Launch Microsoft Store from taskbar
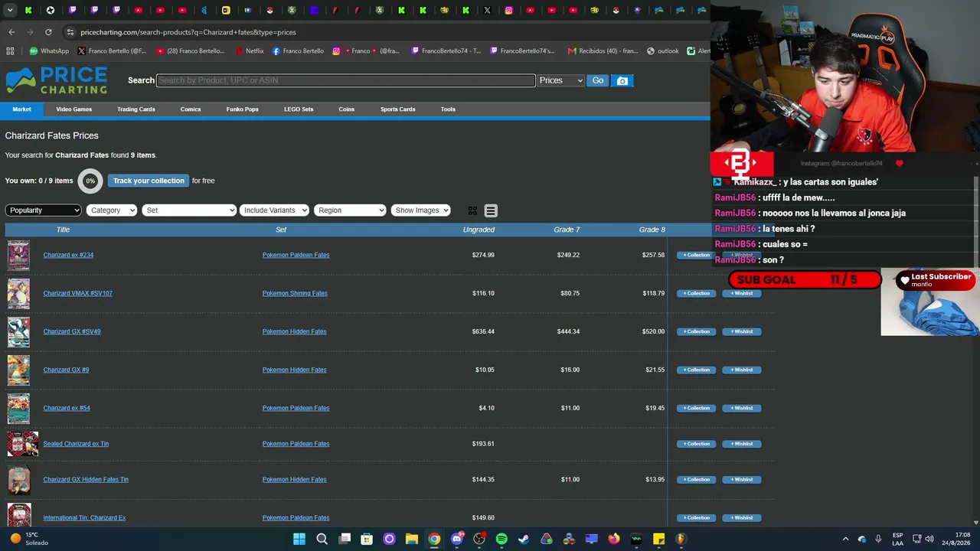This screenshot has height=551, width=980. [x=367, y=539]
